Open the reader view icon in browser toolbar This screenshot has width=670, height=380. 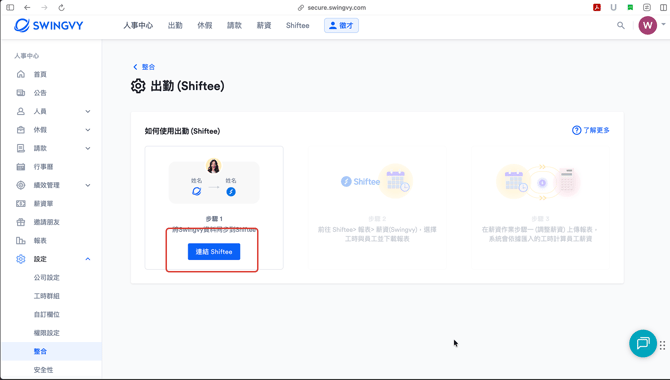coord(647,7)
